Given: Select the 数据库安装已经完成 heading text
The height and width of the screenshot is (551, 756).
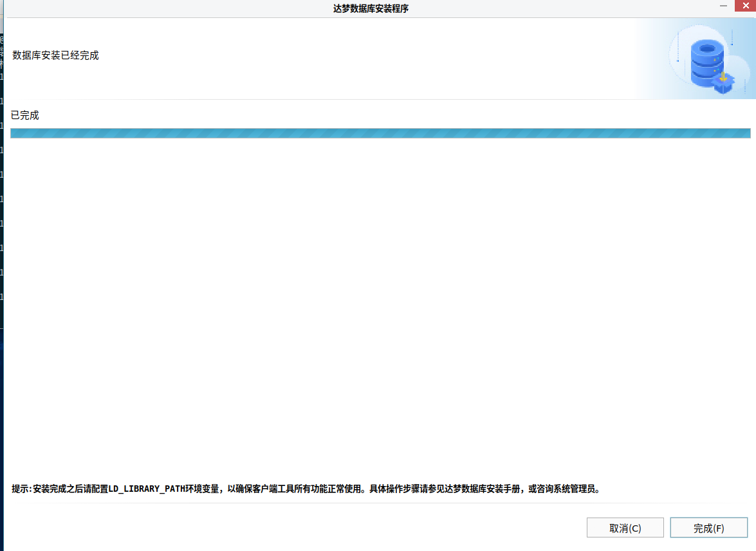Looking at the screenshot, I should pyautogui.click(x=55, y=55).
